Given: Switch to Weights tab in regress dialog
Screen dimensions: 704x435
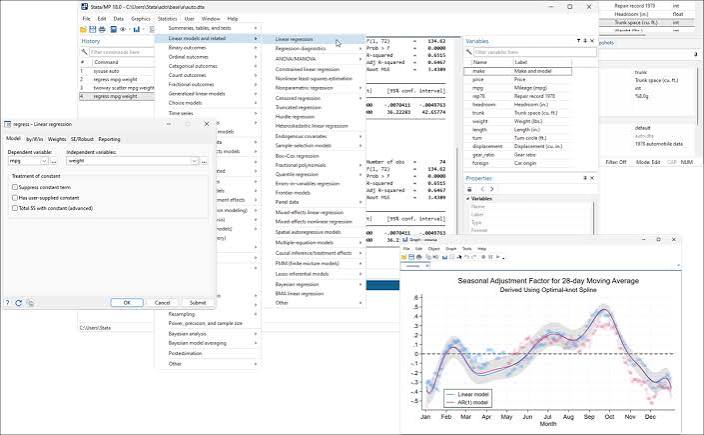Looking at the screenshot, I should pos(57,139).
